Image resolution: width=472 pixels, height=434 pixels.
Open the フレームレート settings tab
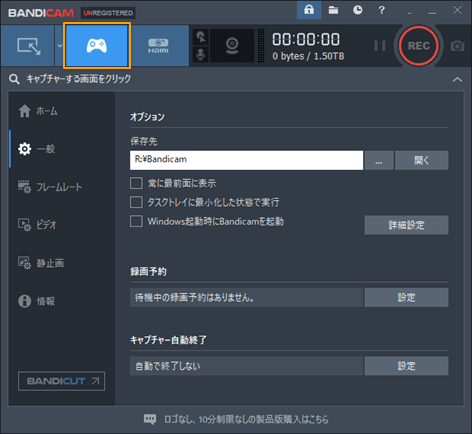(x=50, y=187)
